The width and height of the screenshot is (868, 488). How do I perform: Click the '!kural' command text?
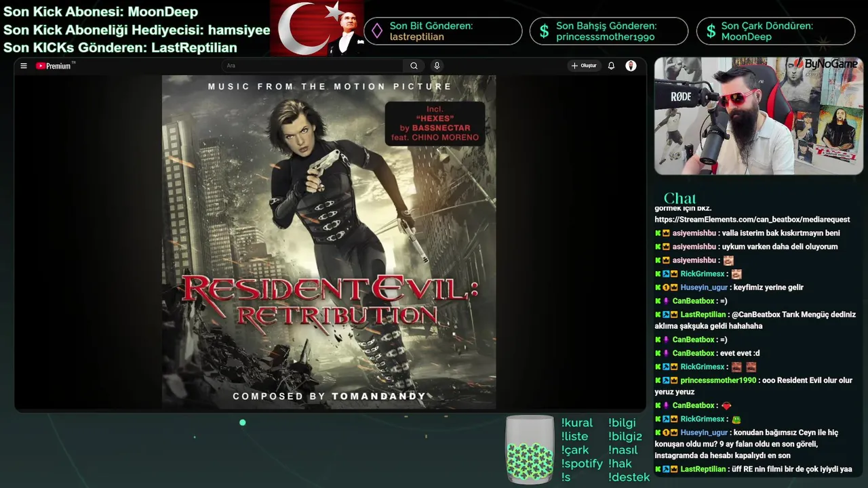pyautogui.click(x=577, y=423)
